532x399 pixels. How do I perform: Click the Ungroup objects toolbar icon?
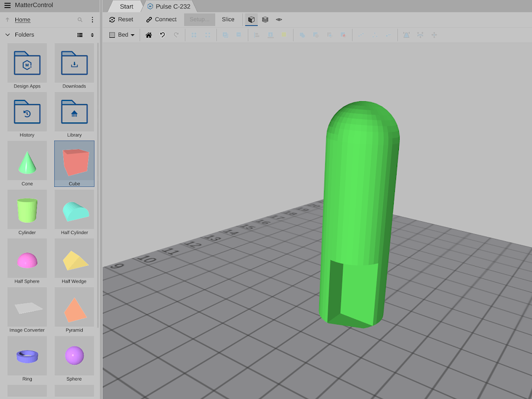click(x=207, y=35)
